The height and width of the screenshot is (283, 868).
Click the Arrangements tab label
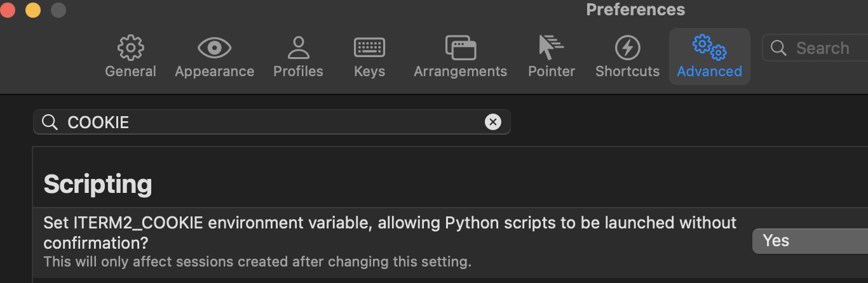461,72
